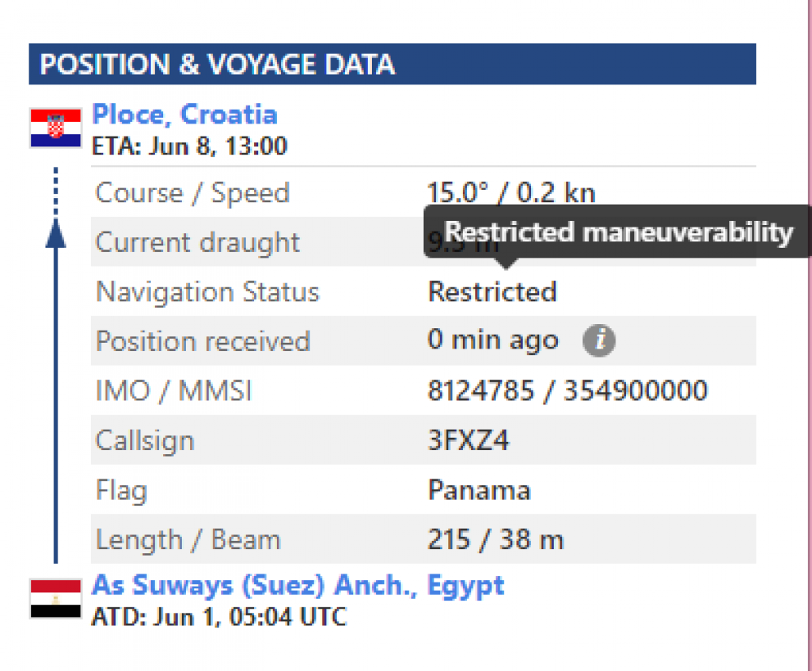Click the 0 min ago text
Image resolution: width=812 pixels, height=671 pixels.
coord(493,340)
